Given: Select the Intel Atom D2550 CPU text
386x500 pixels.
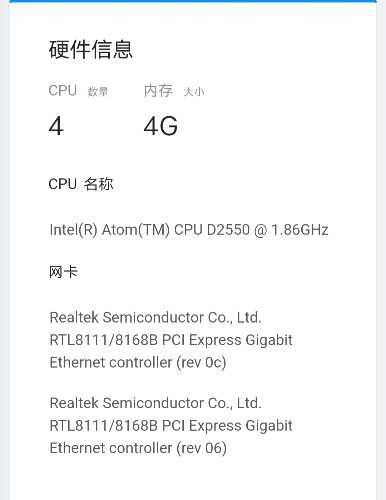Looking at the screenshot, I should click(189, 230).
